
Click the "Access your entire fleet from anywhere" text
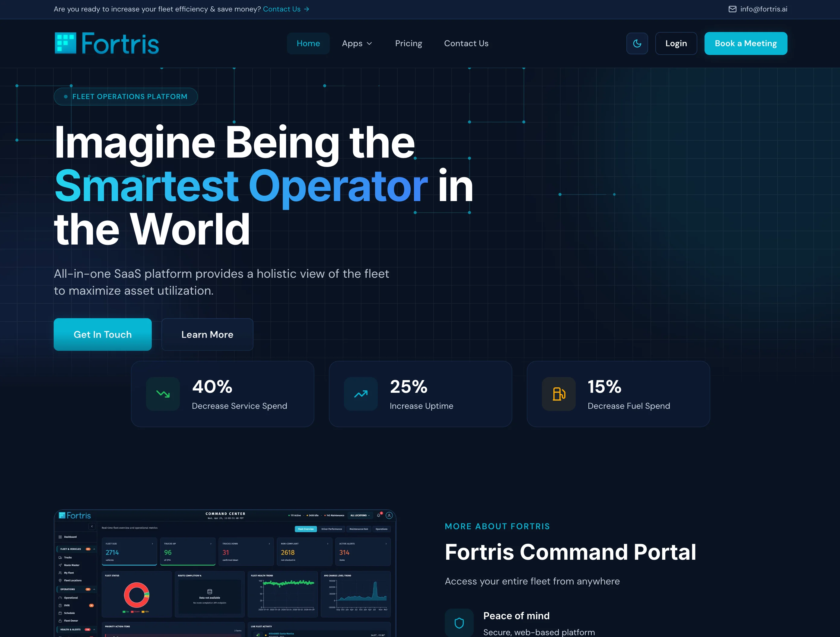[x=532, y=581]
